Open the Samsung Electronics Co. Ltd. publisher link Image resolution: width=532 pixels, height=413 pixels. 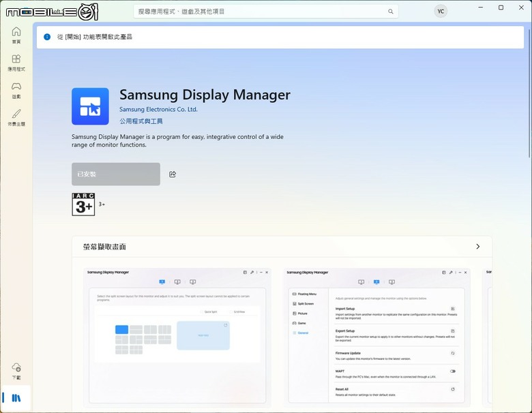[158, 110]
